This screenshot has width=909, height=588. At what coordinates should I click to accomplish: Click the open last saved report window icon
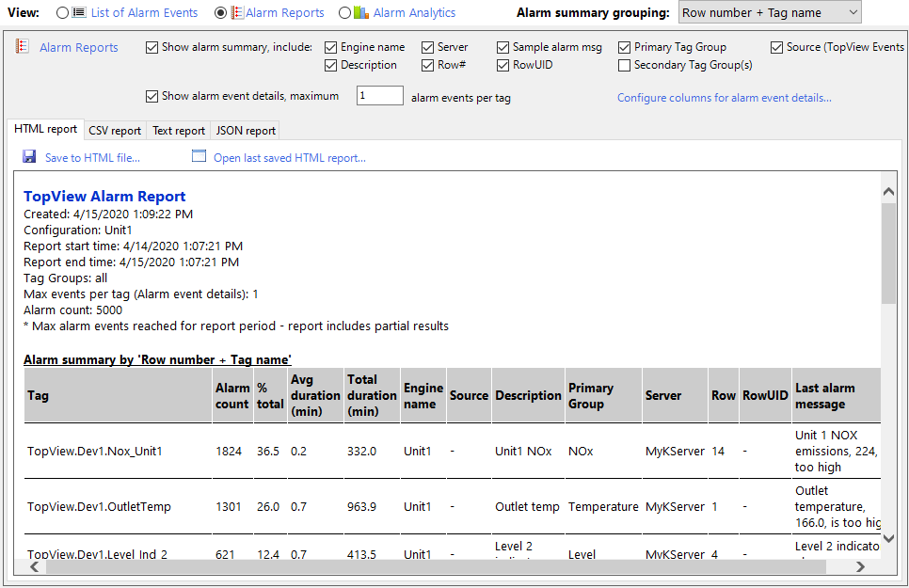(199, 156)
